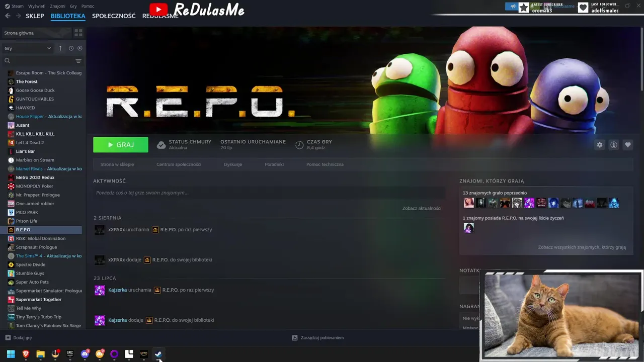Click the library search magnifier icon
644x362 pixels.
pyautogui.click(x=7, y=61)
